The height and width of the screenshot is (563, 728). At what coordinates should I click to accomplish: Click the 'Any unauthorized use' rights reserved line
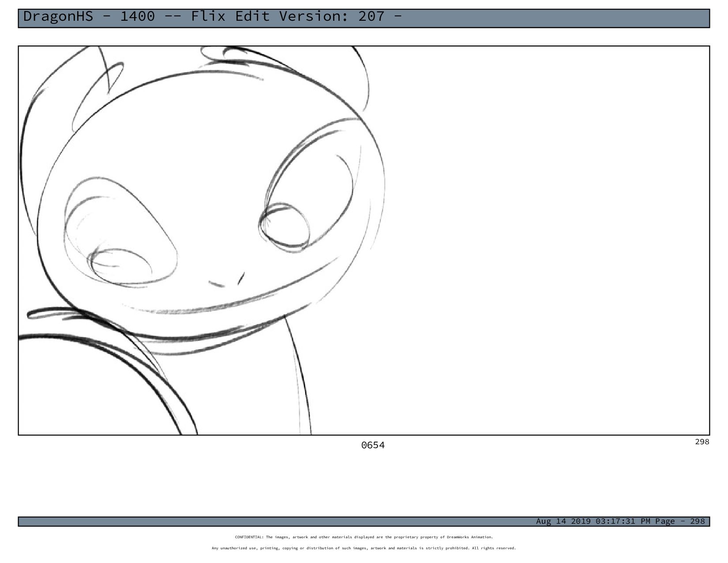(x=364, y=548)
